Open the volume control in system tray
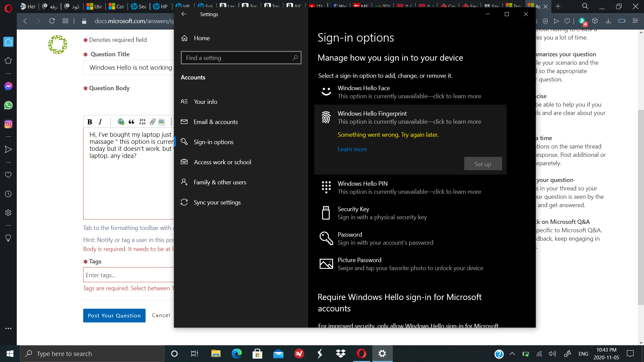 [552, 354]
